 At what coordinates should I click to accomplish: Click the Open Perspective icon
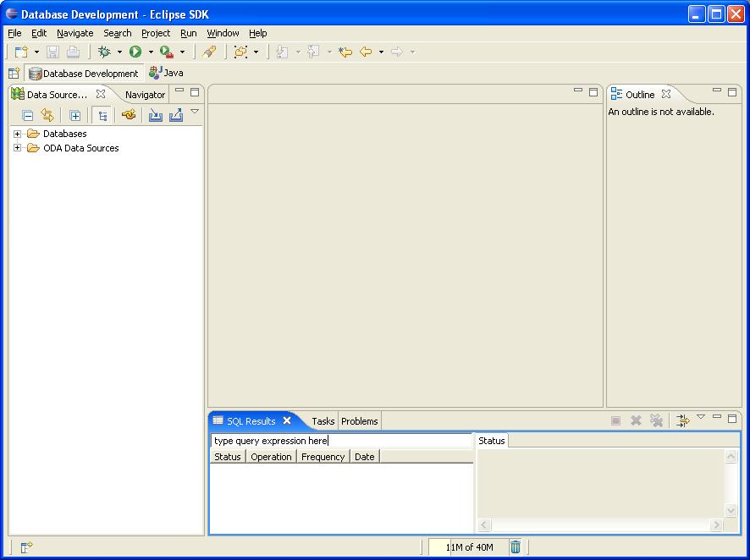point(14,73)
